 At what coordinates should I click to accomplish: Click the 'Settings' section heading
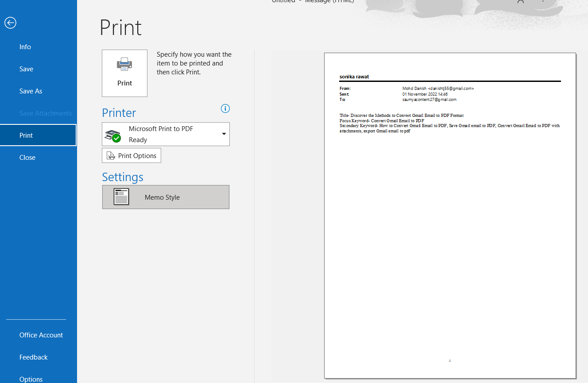point(123,177)
